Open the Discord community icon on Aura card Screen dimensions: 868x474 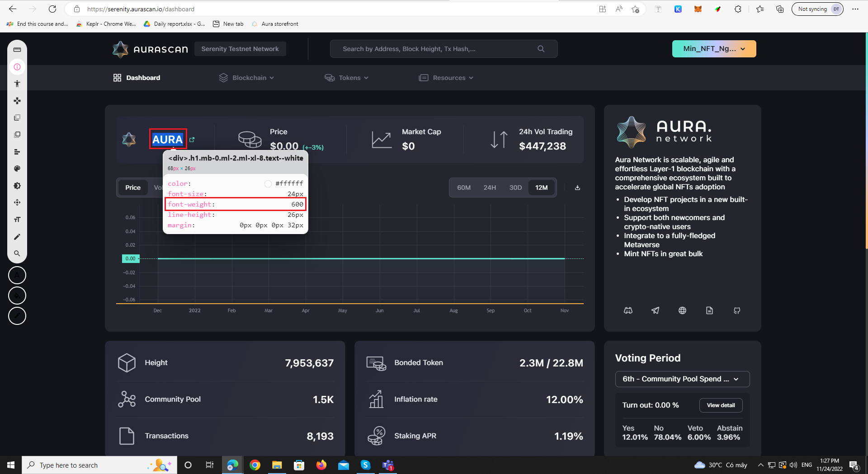(x=628, y=310)
